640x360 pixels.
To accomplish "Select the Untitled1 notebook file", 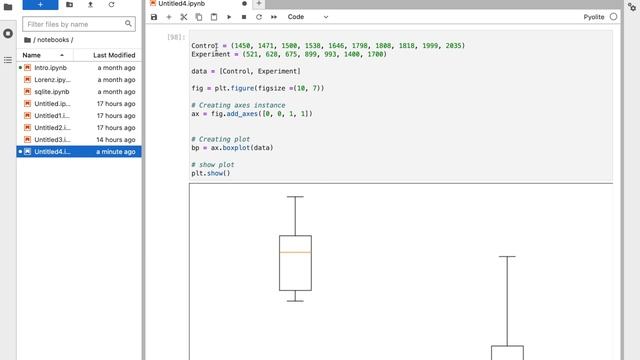I will pyautogui.click(x=79, y=116).
